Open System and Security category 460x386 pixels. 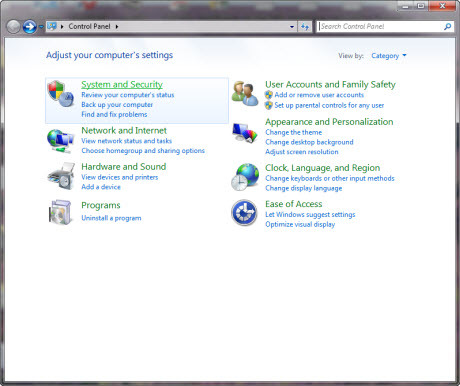point(122,84)
